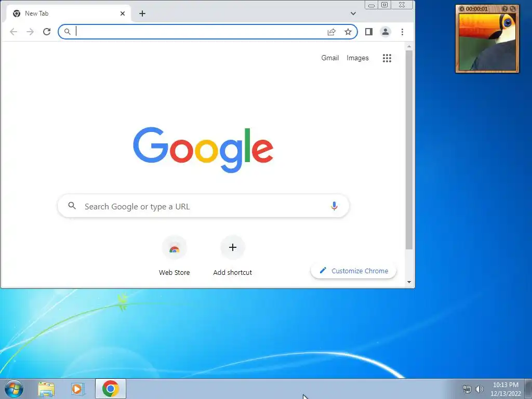Click the page scrollbar down arrow
Screen dimensions: 532x399
point(409,282)
